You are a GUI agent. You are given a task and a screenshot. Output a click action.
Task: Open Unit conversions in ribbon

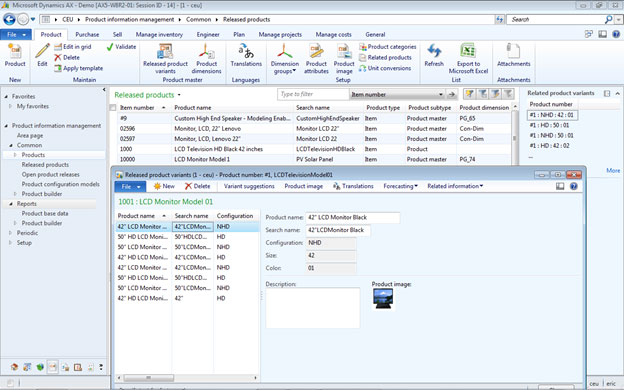click(x=385, y=68)
